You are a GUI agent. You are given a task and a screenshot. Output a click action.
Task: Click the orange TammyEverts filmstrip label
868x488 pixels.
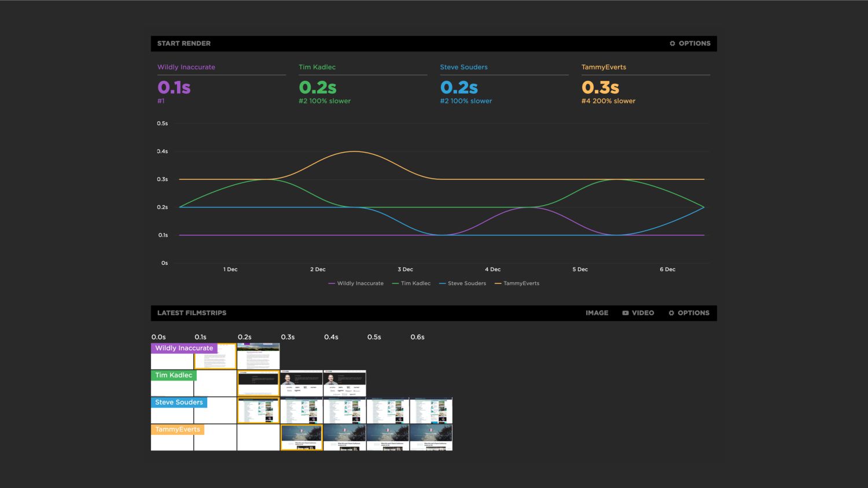click(x=177, y=430)
